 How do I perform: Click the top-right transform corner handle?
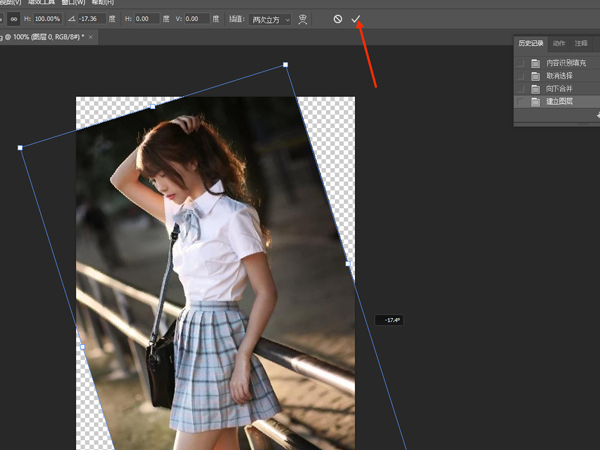coord(285,65)
